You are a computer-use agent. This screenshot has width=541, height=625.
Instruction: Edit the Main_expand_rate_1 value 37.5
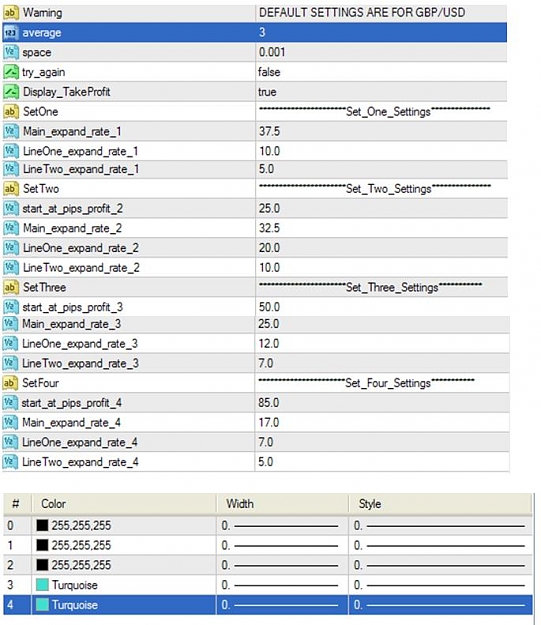[381, 131]
